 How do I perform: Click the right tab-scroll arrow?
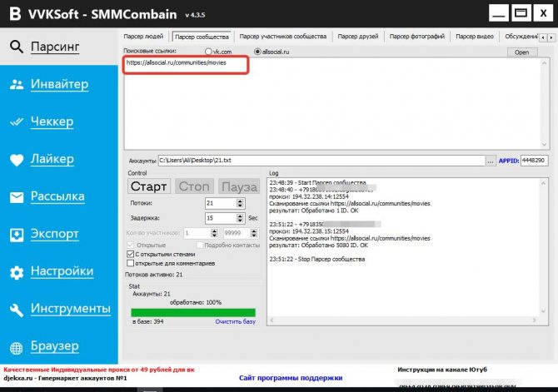[551, 37]
